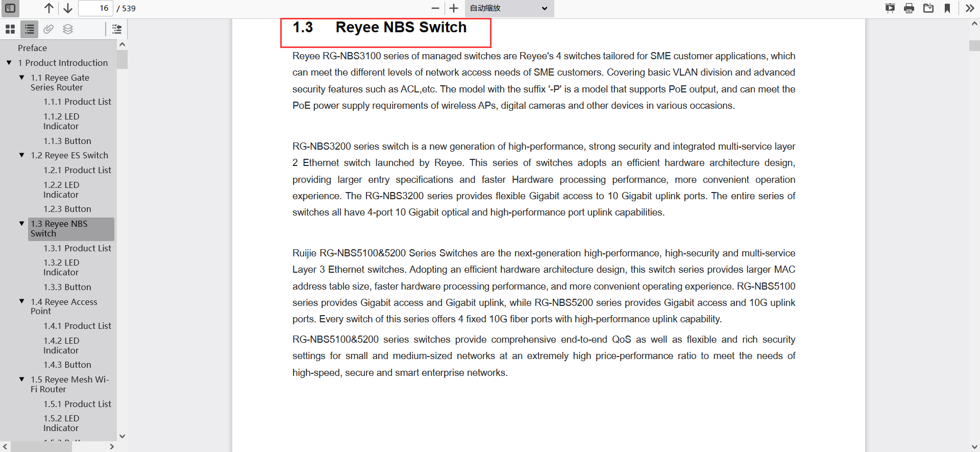This screenshot has height=452, width=980.
Task: Jump to 1.3.2 LED Indicator
Action: coord(62,268)
